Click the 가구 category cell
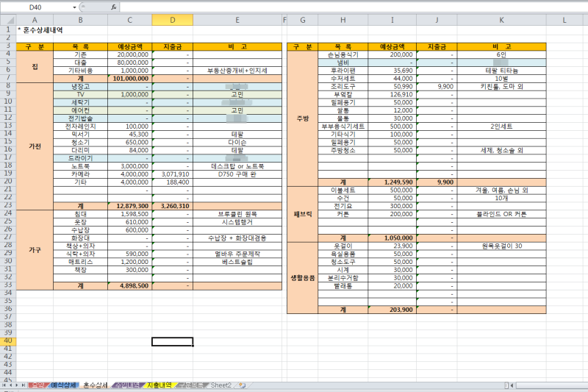Screen dimensions: 588x392 pyautogui.click(x=35, y=250)
